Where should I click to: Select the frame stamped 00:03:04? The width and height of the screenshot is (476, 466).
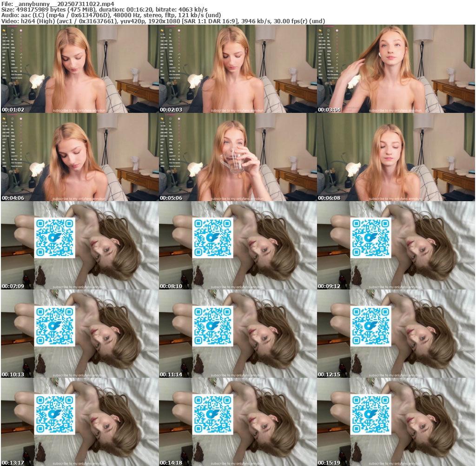click(x=396, y=69)
